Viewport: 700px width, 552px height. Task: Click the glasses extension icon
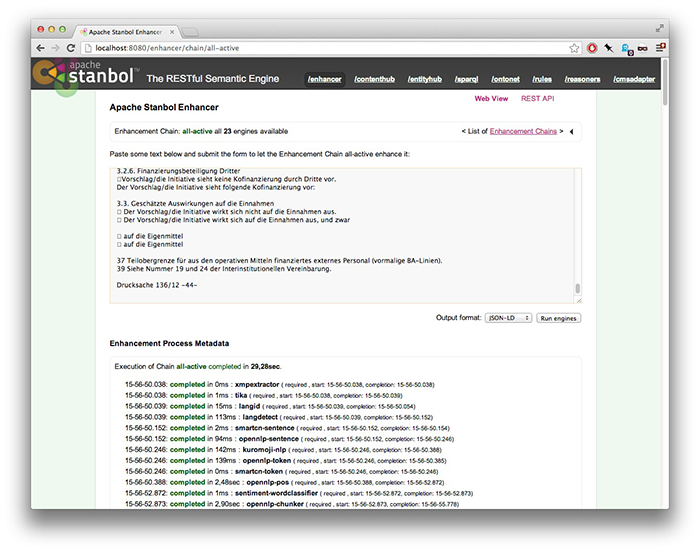pyautogui.click(x=642, y=48)
